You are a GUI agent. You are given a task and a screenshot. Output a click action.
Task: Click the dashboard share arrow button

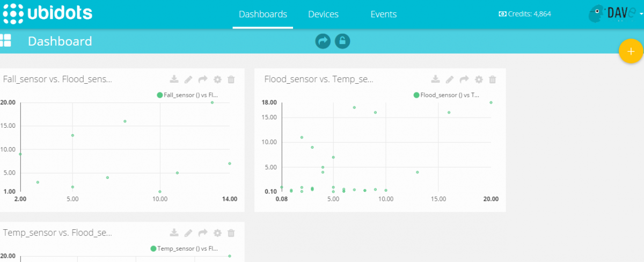coord(323,41)
